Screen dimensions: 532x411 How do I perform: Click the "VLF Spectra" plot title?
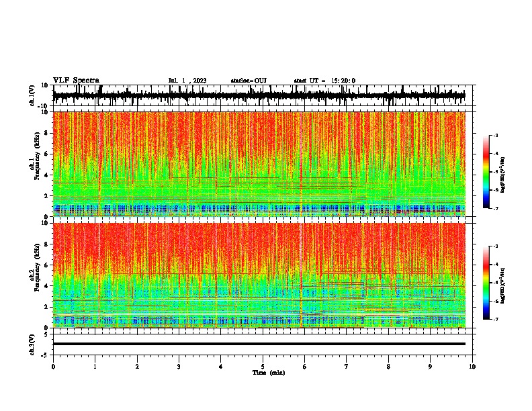click(76, 81)
